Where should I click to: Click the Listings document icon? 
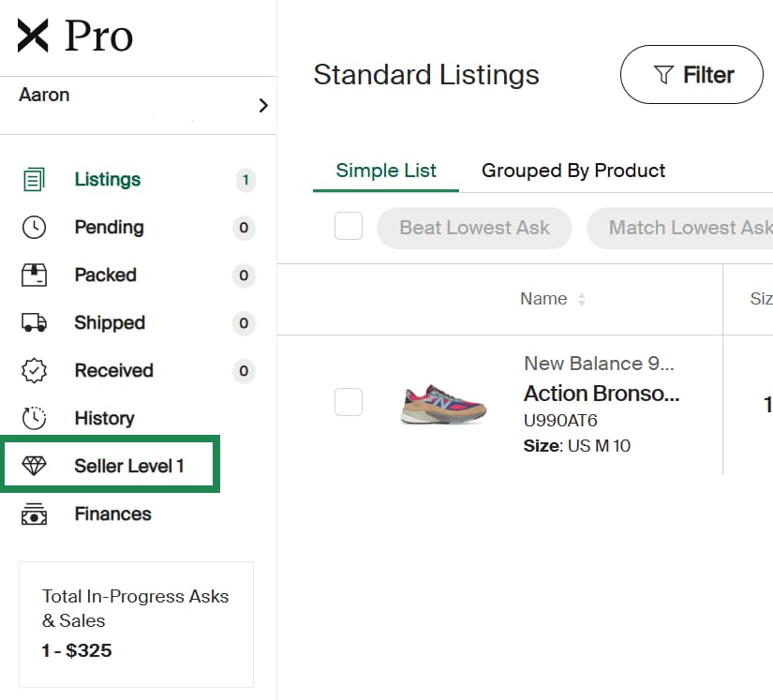(34, 179)
